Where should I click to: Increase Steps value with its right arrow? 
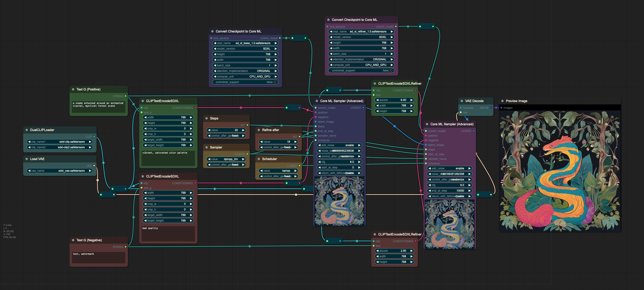pos(243,130)
